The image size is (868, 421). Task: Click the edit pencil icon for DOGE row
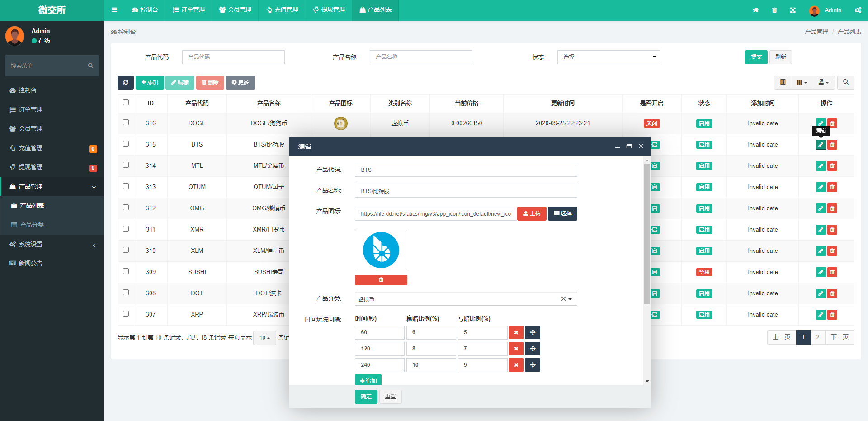click(x=821, y=123)
